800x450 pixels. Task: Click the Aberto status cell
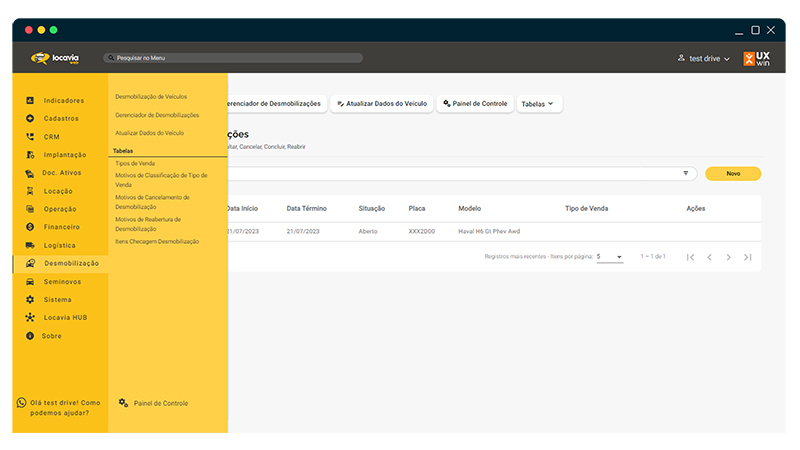pos(368,231)
